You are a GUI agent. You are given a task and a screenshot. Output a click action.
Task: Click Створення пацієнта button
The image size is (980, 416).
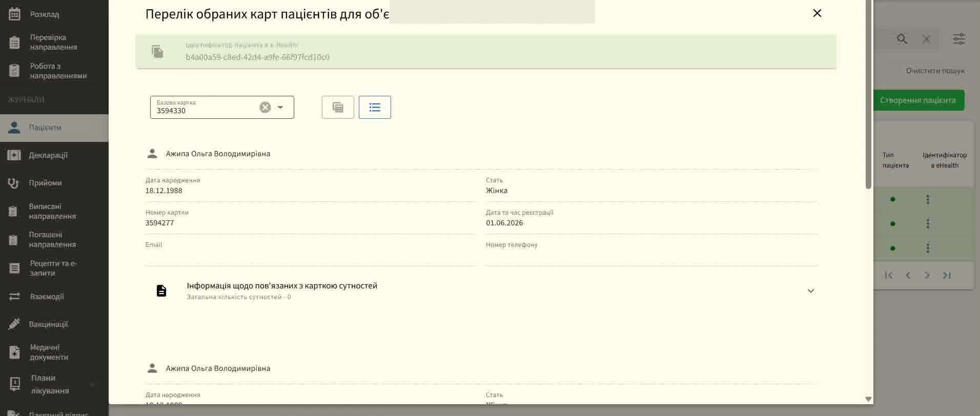pos(918,100)
